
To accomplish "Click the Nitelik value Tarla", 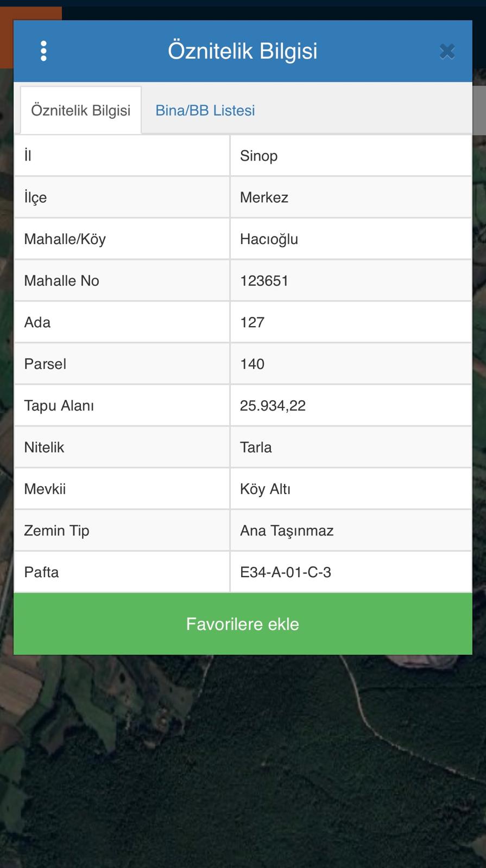I will 256,448.
